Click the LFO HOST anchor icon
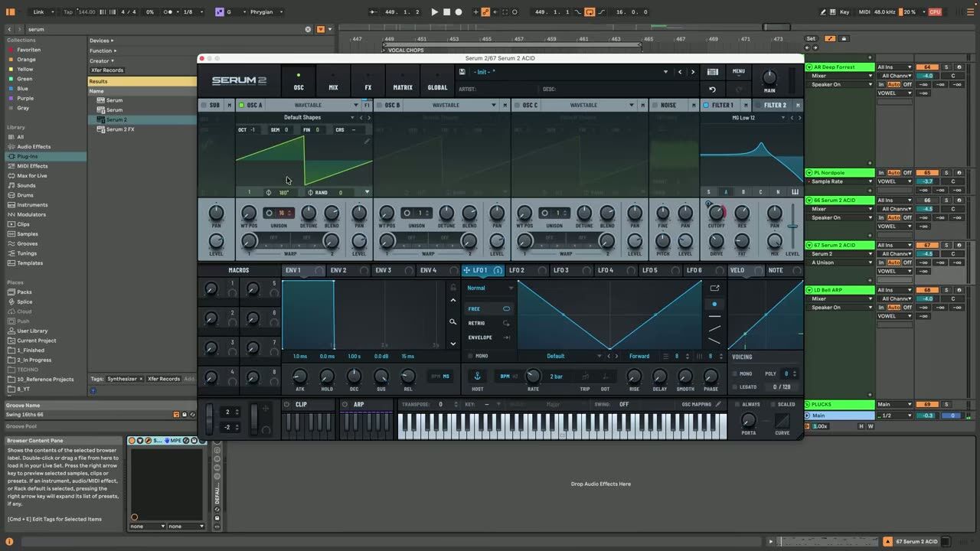 pyautogui.click(x=477, y=376)
